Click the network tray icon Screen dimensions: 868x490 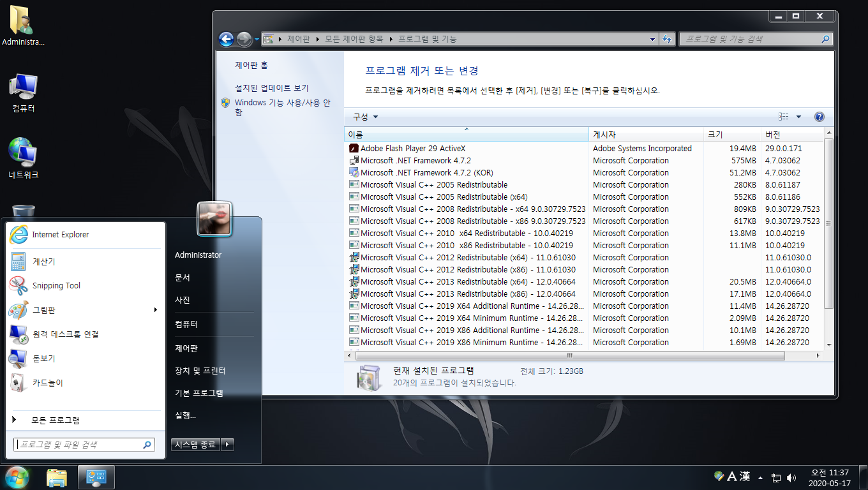click(776, 477)
